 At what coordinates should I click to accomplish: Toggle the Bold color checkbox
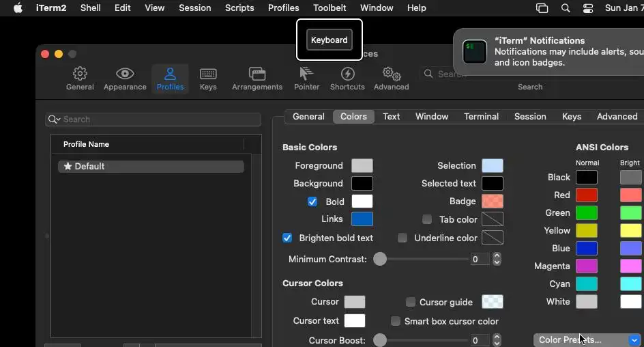click(x=312, y=202)
